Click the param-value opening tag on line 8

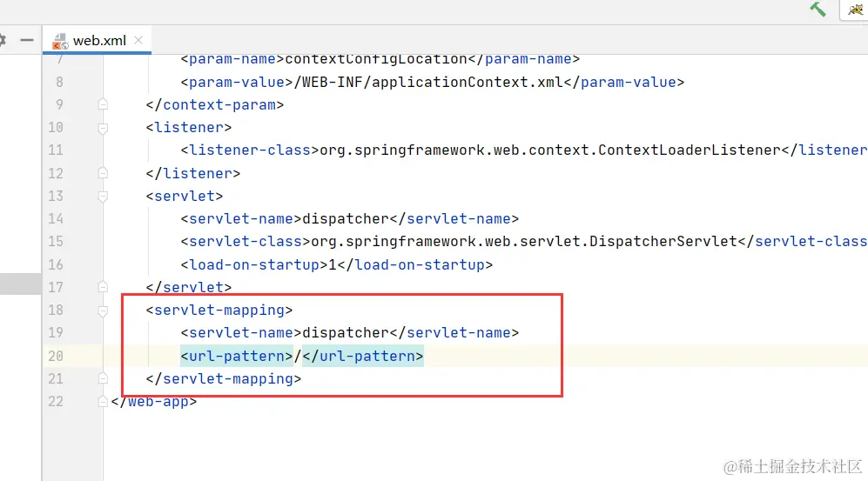(x=237, y=83)
